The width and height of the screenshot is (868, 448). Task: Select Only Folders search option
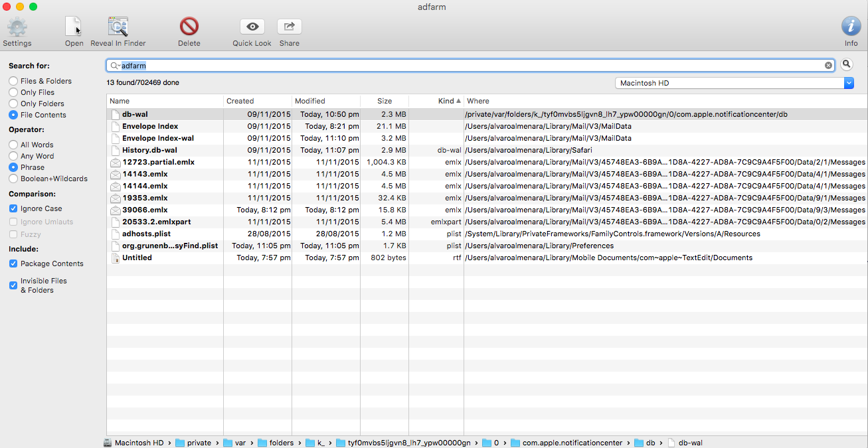(13, 104)
